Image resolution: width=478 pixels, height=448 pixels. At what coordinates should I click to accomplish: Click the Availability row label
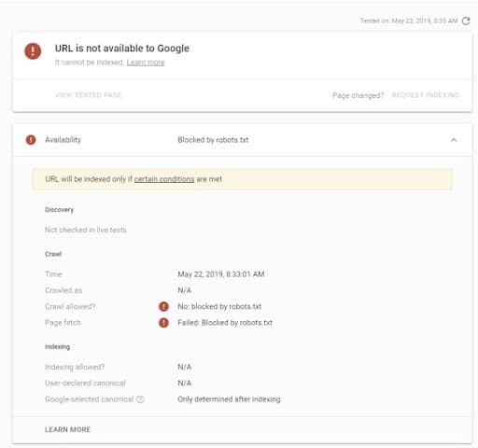point(63,140)
